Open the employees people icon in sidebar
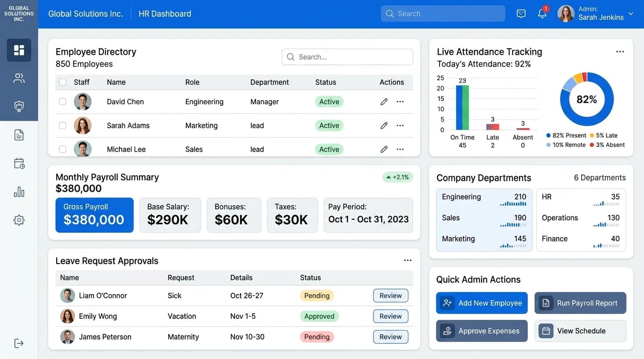Viewport: 644px width, 359px height. coord(19,78)
